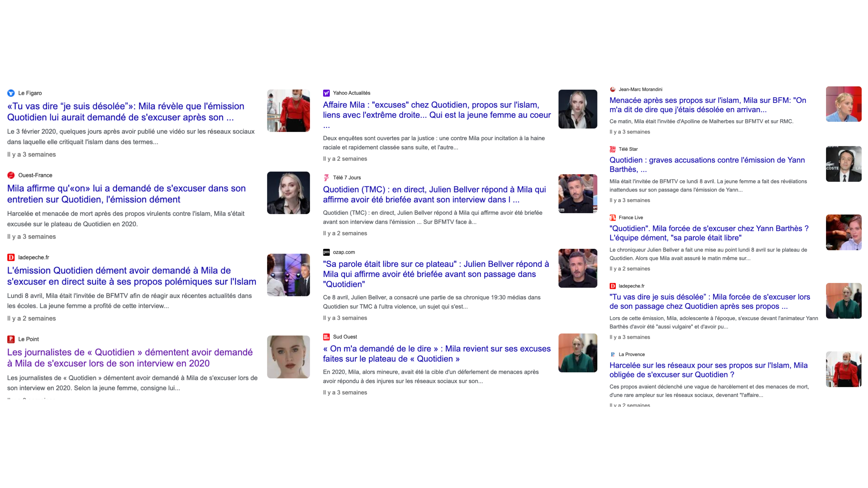The width and height of the screenshot is (868, 488).
Task: Click the source name 'Le Point'
Action: tap(29, 339)
